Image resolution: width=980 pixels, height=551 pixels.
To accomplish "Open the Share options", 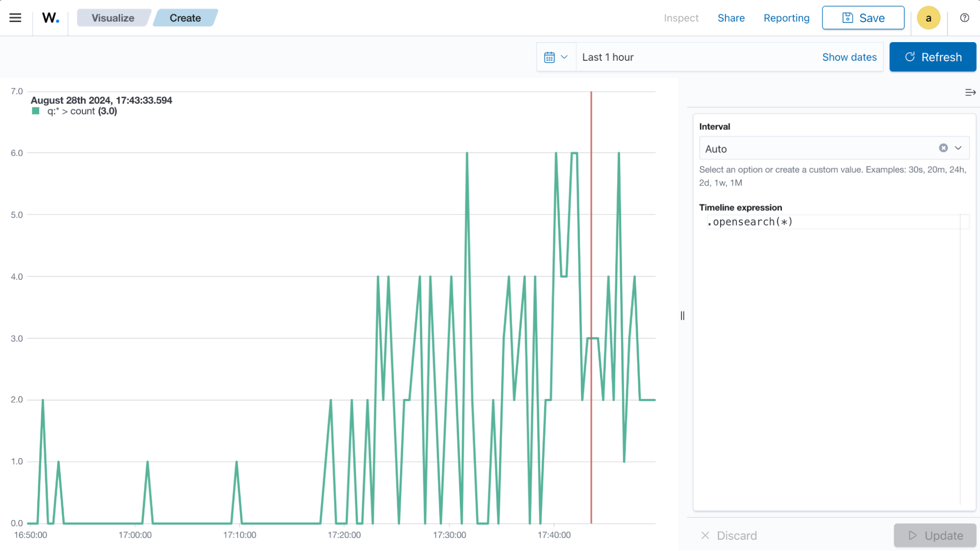I will [730, 18].
